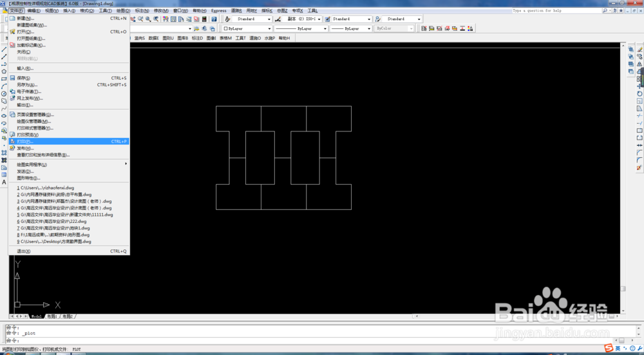
Task: Choose 打印预览(V) in File menu
Action: 69,135
